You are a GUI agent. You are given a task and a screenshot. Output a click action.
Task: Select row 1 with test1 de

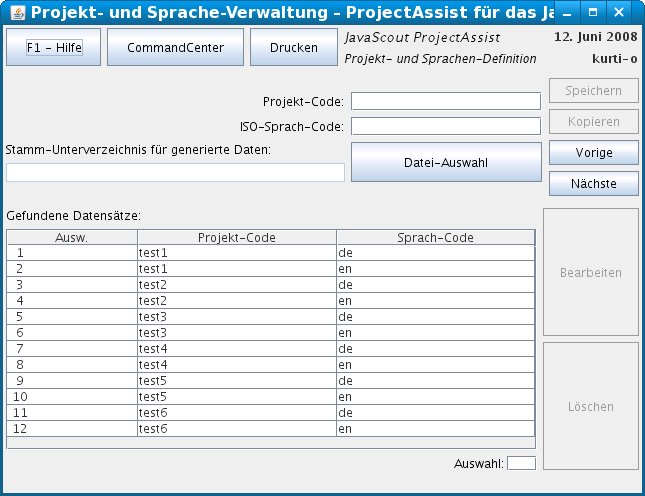[237, 253]
